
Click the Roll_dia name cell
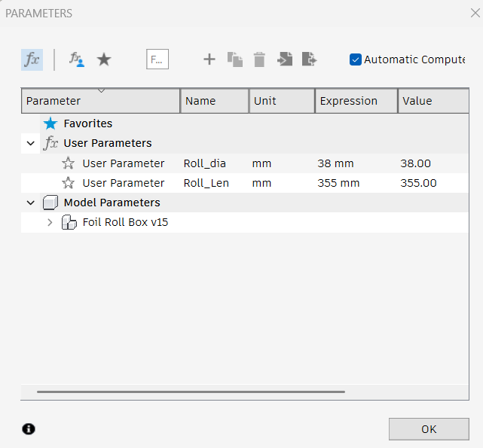click(x=204, y=163)
